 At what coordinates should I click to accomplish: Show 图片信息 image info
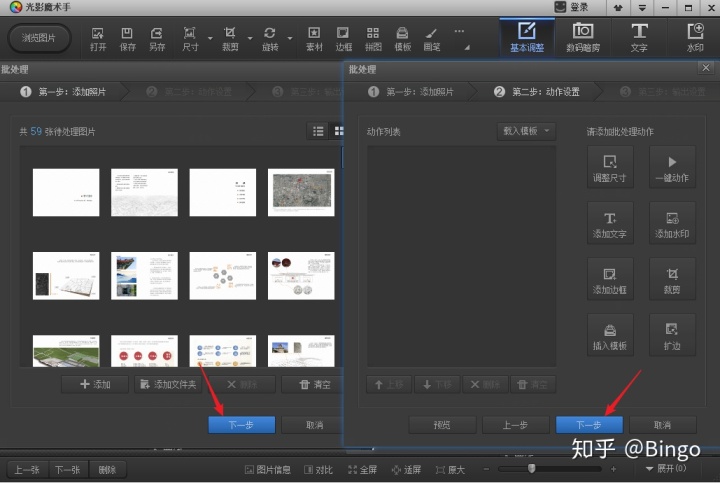coord(268,470)
